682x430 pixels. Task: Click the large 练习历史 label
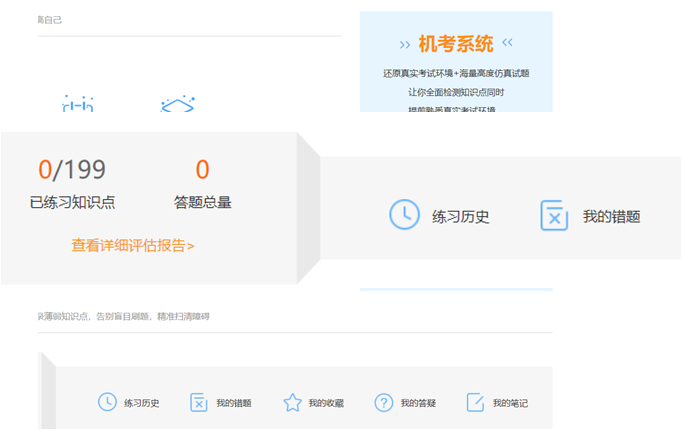point(461,217)
